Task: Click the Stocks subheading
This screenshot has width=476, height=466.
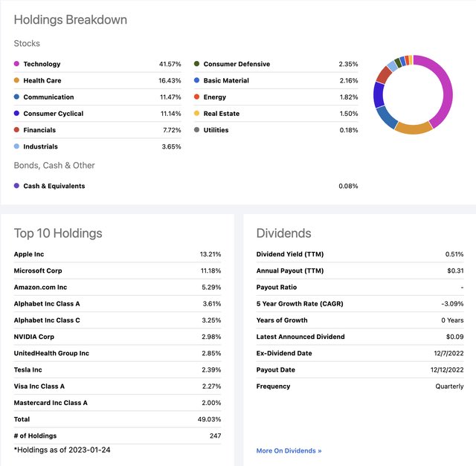Action: pos(27,43)
